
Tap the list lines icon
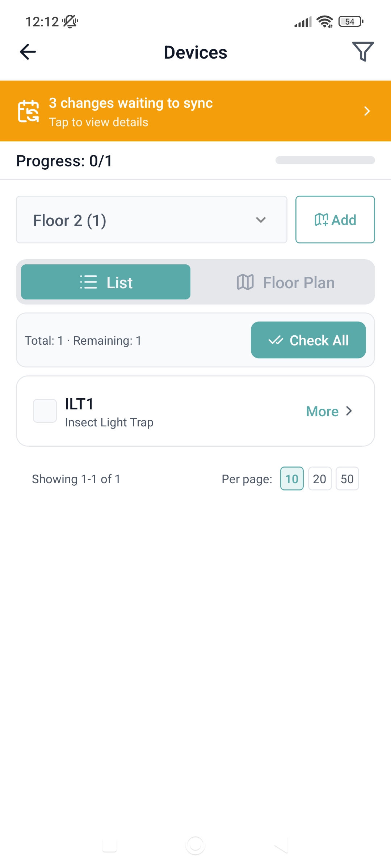88,282
